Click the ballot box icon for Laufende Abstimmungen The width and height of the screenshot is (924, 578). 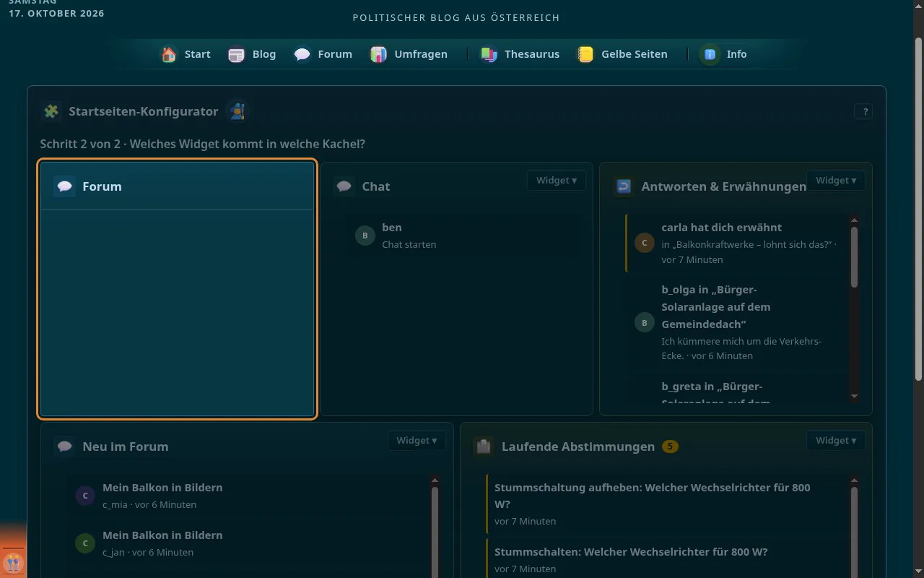pos(484,447)
